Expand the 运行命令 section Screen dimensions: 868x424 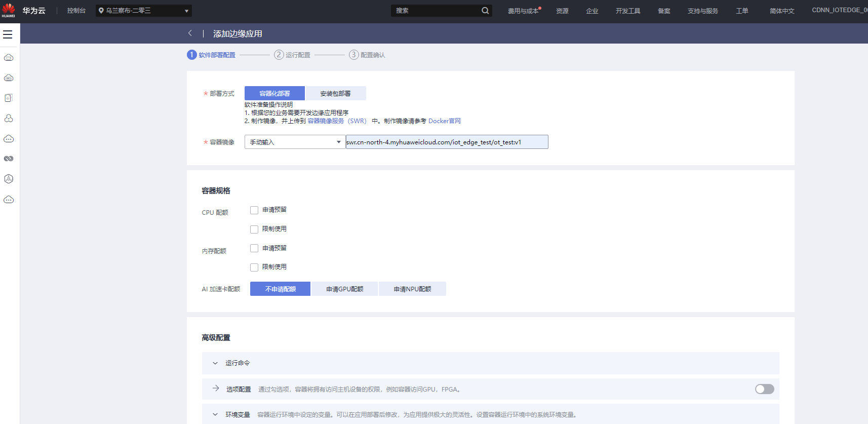click(215, 363)
